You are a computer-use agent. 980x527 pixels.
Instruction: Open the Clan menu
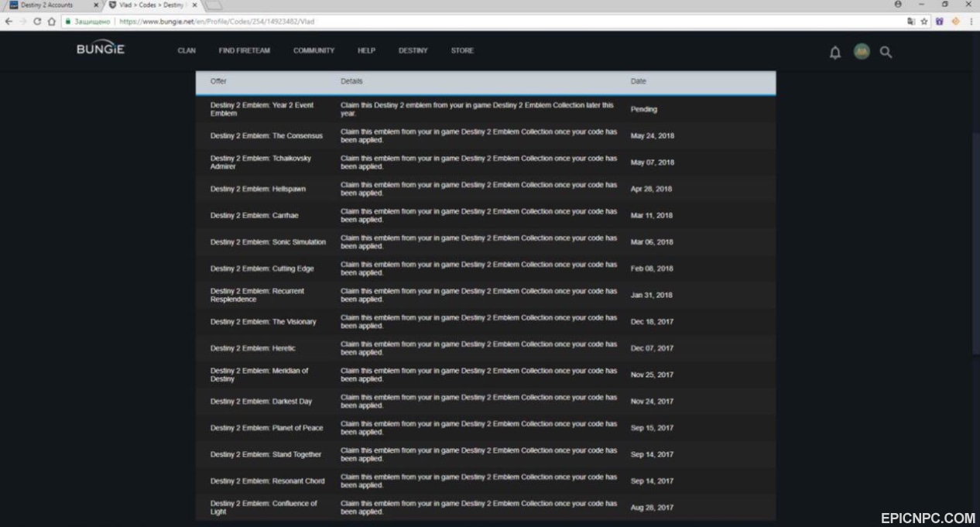pyautogui.click(x=187, y=51)
